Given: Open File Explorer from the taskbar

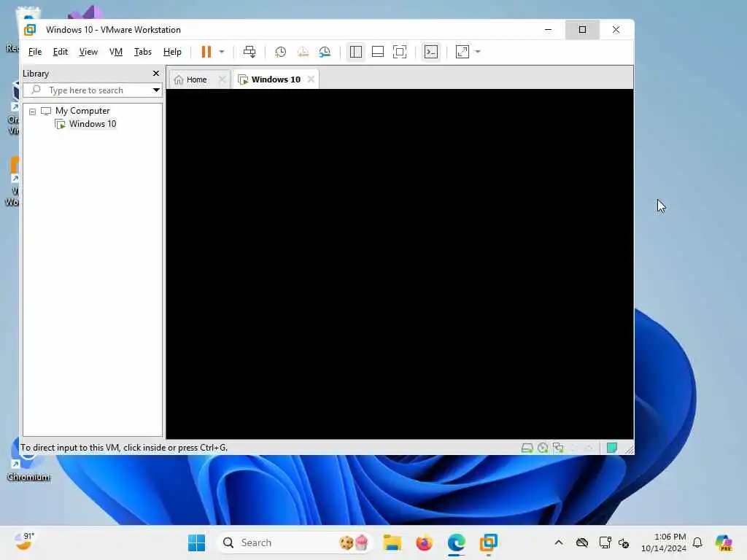Looking at the screenshot, I should click(x=392, y=542).
